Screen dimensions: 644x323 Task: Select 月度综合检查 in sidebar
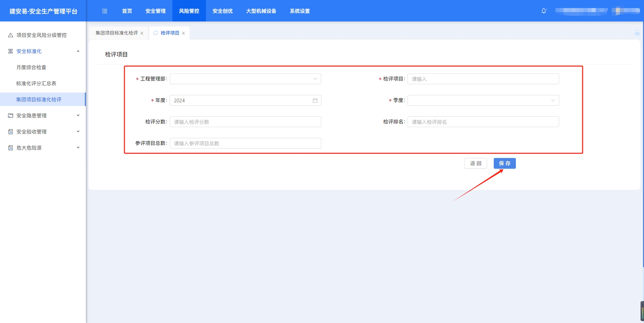31,67
